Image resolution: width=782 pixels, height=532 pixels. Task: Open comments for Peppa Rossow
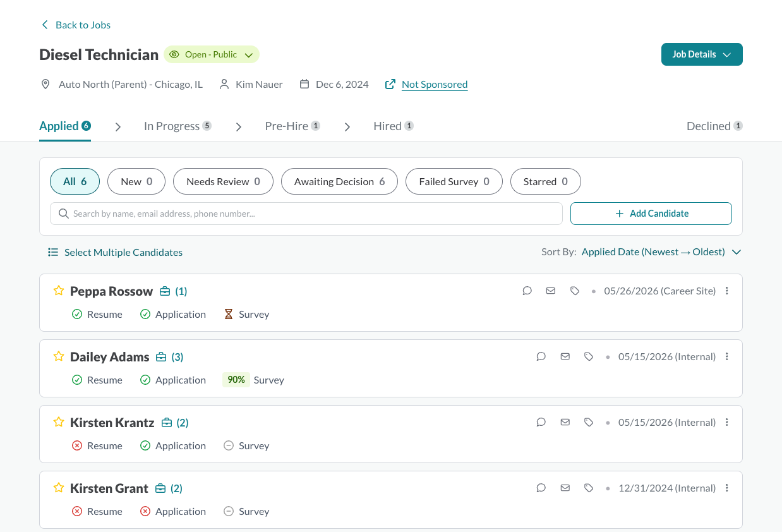click(527, 291)
